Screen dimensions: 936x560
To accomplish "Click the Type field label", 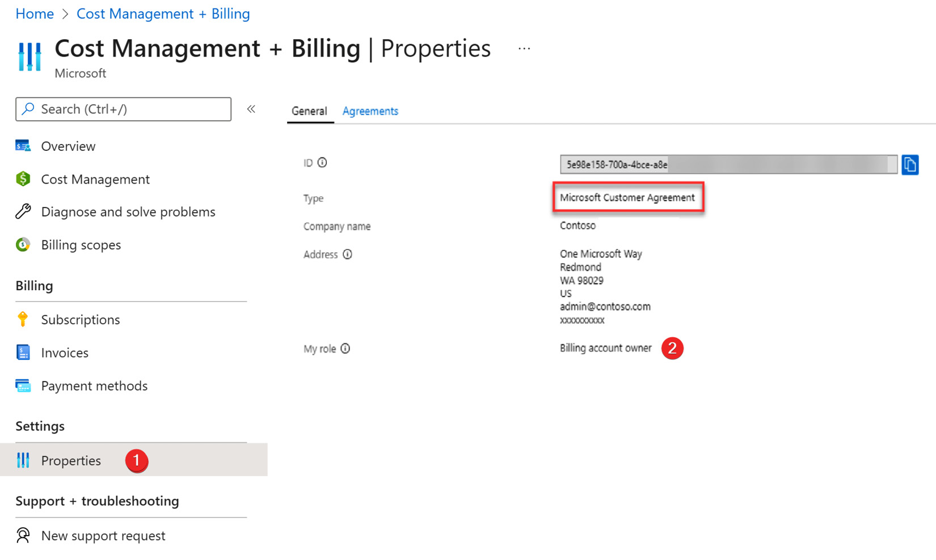I will pyautogui.click(x=313, y=198).
